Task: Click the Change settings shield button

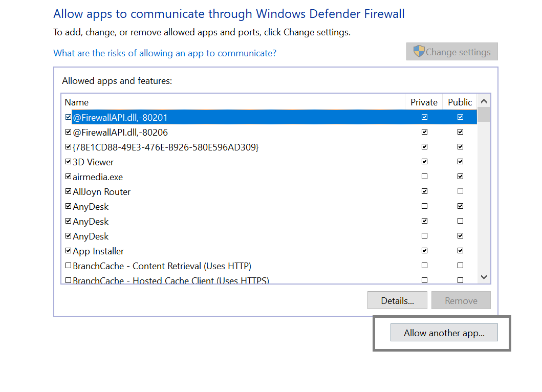Action: point(452,52)
